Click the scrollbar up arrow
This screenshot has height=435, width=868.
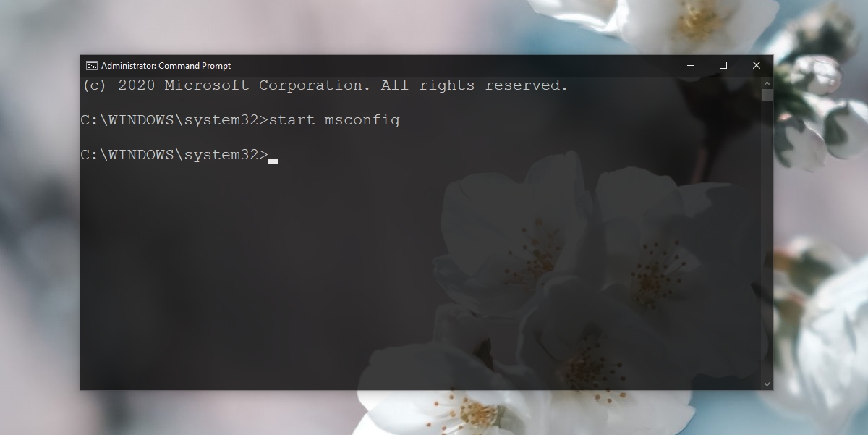tap(767, 83)
